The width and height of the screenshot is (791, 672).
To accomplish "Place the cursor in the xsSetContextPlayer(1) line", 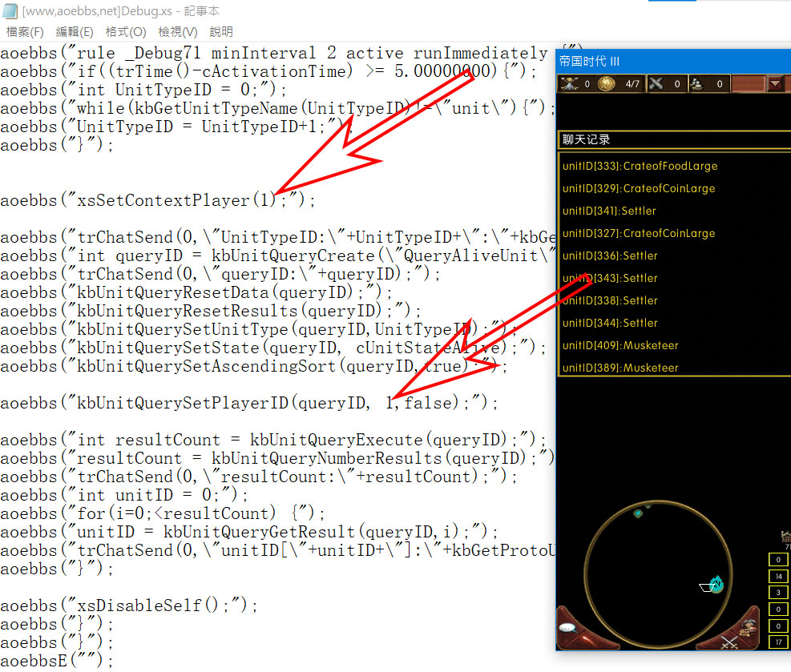I will tap(157, 201).
